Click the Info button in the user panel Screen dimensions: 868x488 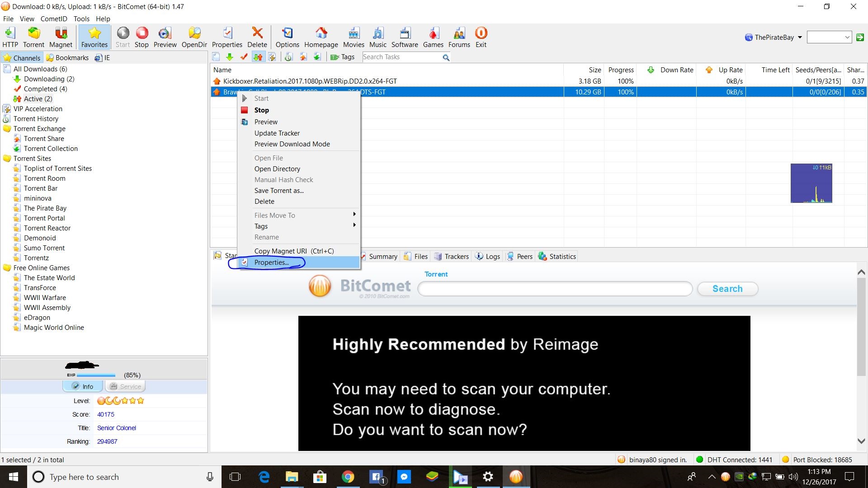(x=83, y=386)
